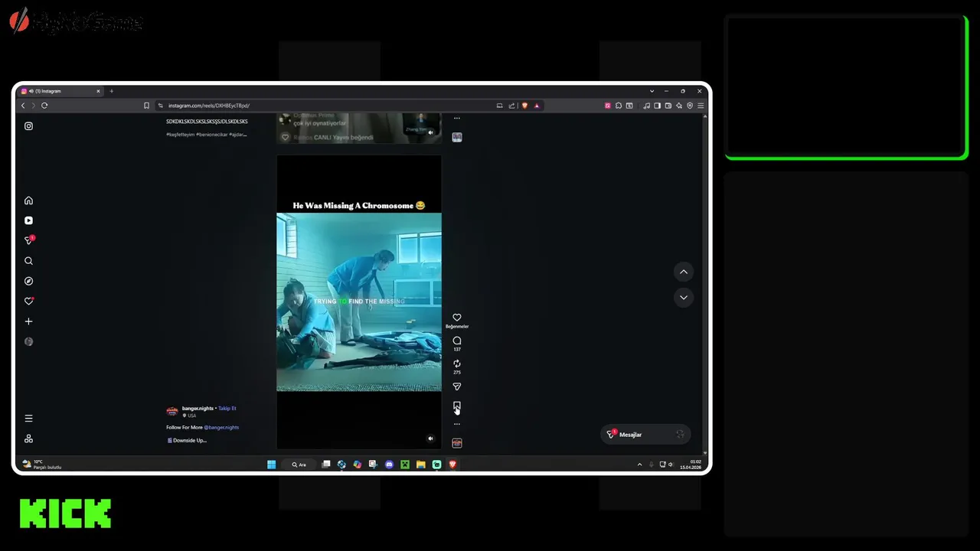This screenshot has width=980, height=551.
Task: Open Brave Rewards triangle icon
Action: click(537, 106)
